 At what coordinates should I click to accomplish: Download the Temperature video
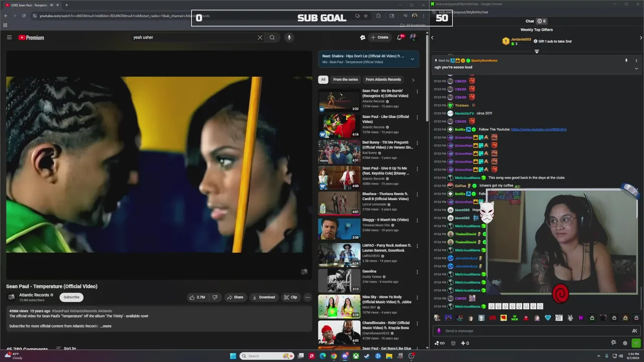[264, 297]
